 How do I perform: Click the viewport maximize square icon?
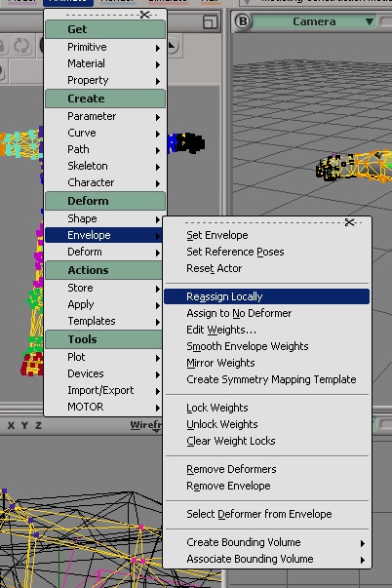pyautogui.click(x=210, y=21)
